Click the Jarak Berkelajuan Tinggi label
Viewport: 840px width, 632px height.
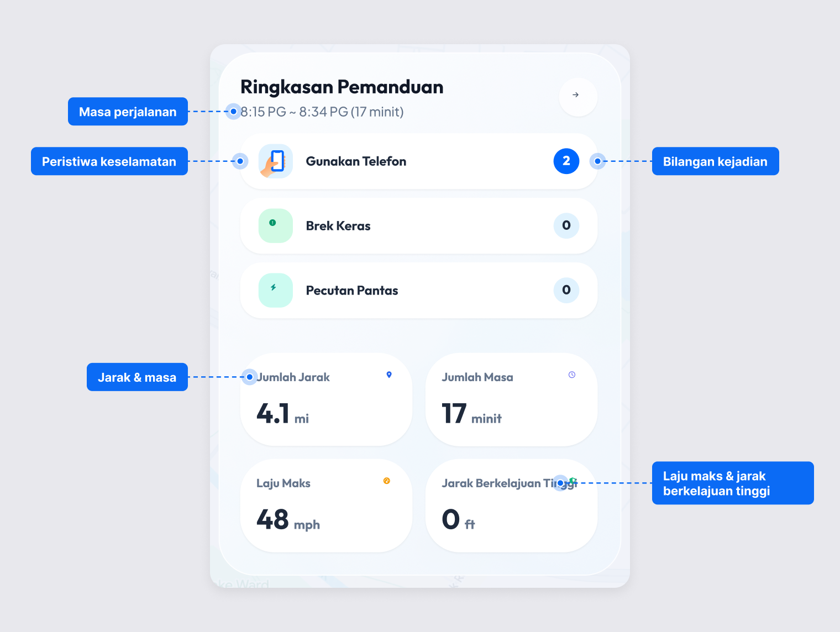tap(509, 483)
